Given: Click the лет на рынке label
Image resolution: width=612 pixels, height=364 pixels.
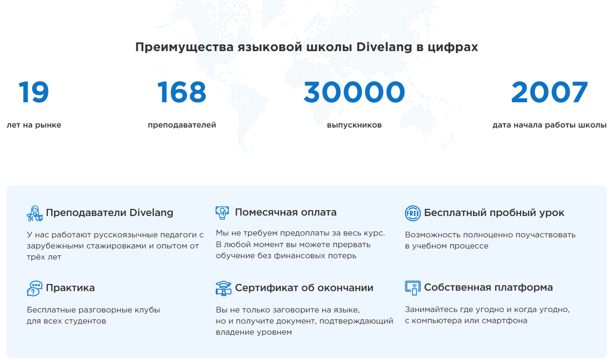Looking at the screenshot, I should tap(34, 125).
